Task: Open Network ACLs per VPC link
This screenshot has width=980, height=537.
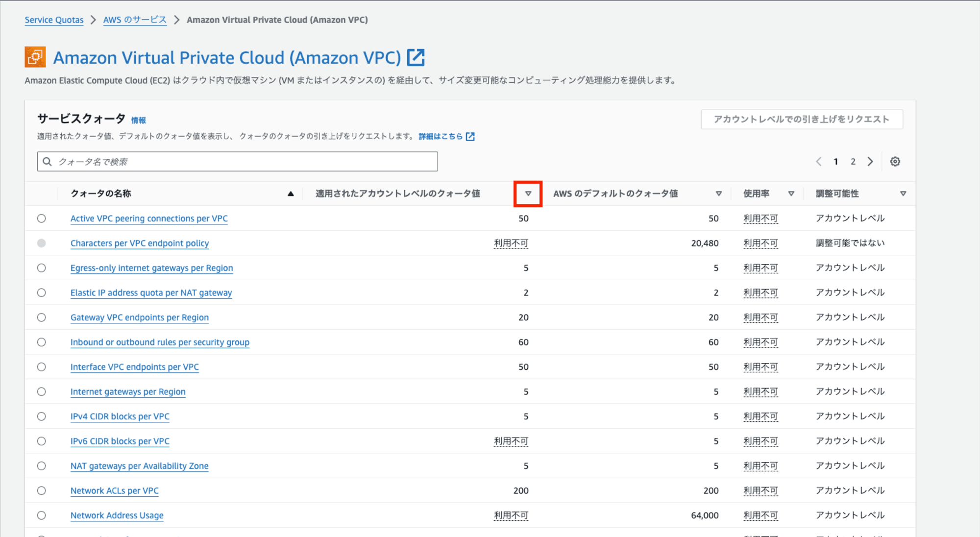Action: [115, 490]
